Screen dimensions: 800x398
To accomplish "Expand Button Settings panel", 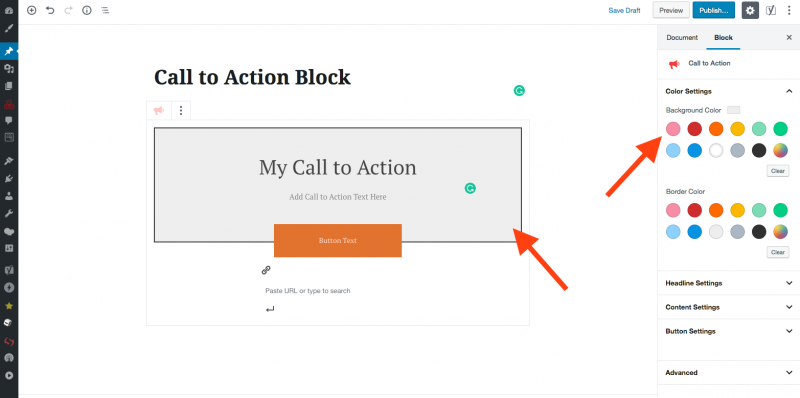I will (x=729, y=331).
